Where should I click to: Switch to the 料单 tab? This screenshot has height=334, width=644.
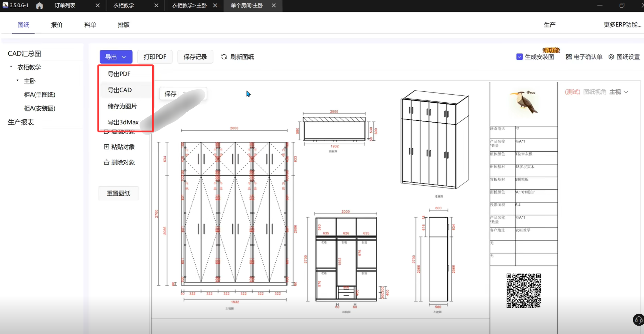90,25
